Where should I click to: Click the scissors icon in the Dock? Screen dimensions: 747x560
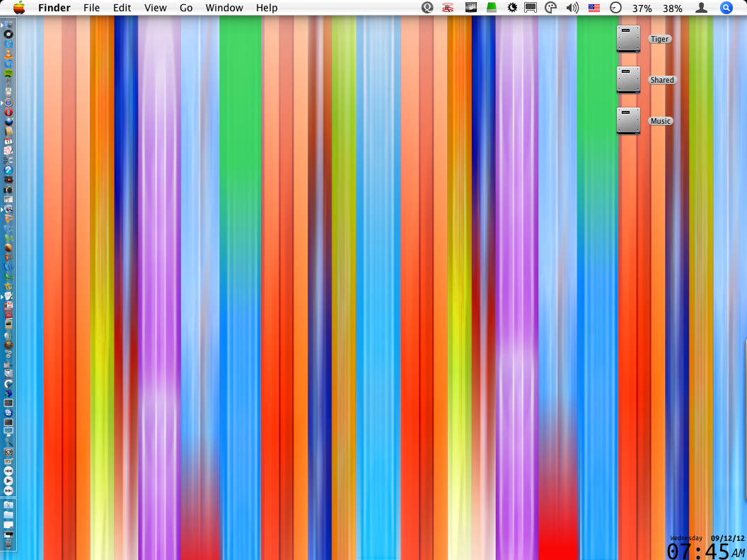8,160
